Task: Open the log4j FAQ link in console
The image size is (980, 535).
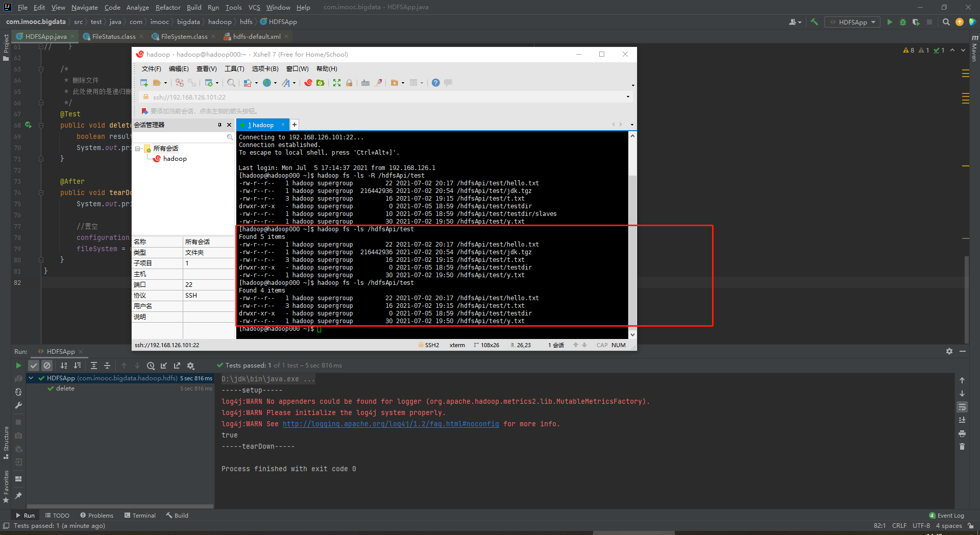Action: point(391,424)
